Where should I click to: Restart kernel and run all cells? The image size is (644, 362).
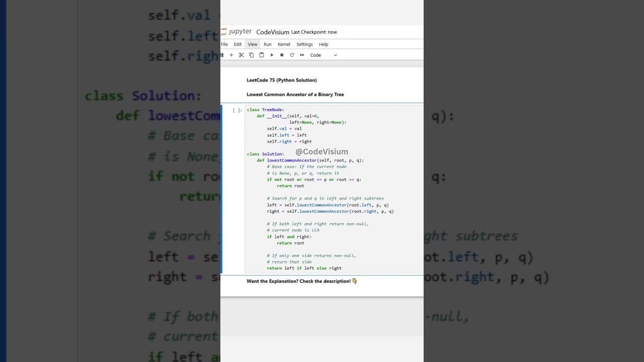click(x=302, y=55)
